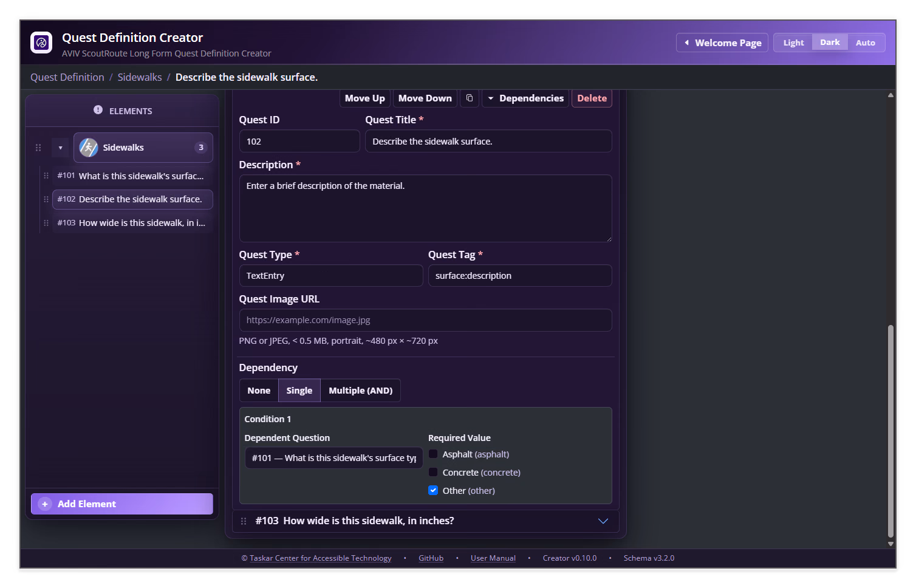
Task: Set dependency mode to None
Action: click(259, 391)
